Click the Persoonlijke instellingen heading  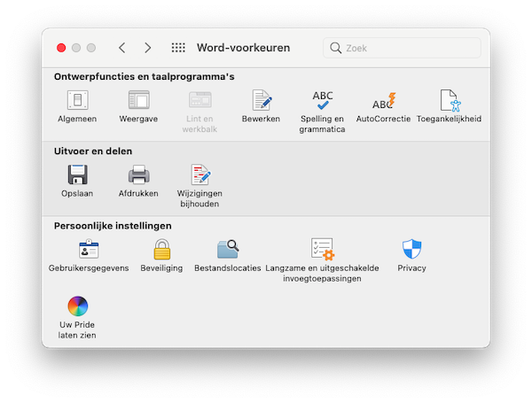(113, 226)
